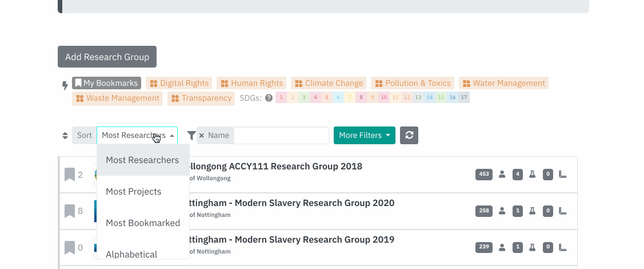Filter by Pollution & Toxics tag
Viewport: 644px width, 269px height.
pyautogui.click(x=413, y=83)
